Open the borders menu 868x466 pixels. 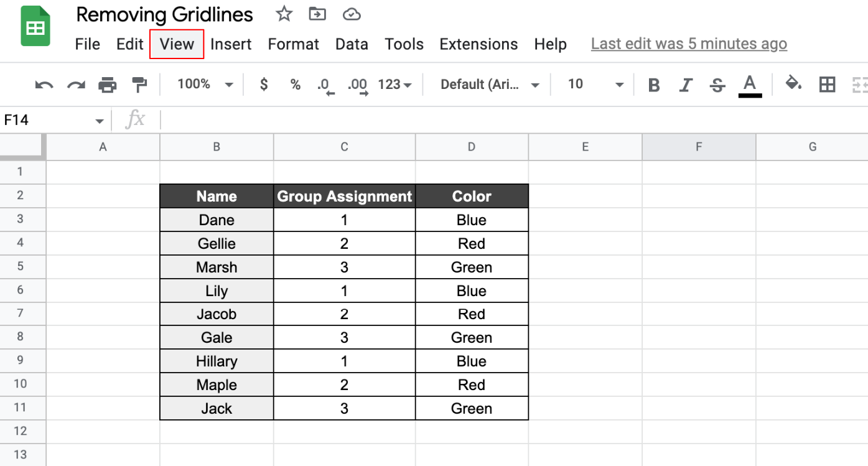(x=827, y=84)
